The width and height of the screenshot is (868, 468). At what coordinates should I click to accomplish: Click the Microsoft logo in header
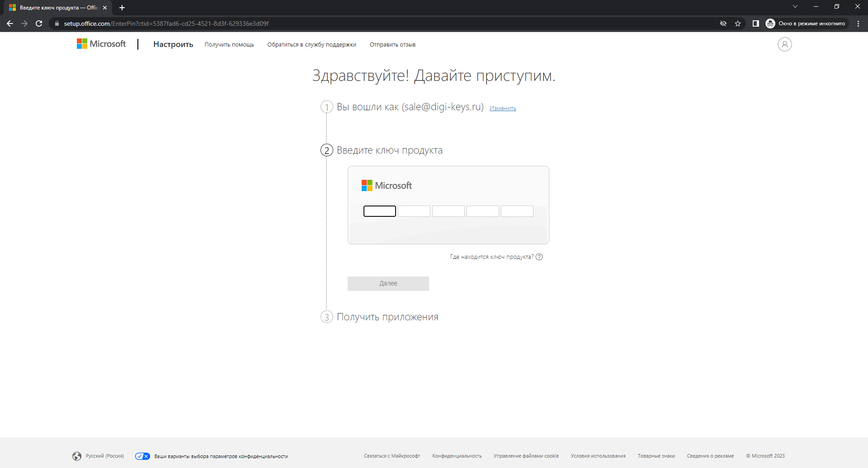[x=101, y=44]
